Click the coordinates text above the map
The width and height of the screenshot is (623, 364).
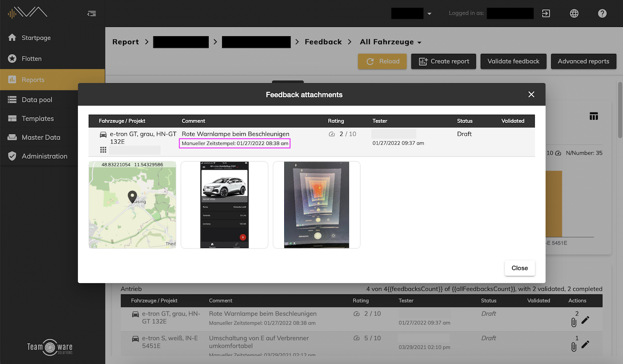132,165
